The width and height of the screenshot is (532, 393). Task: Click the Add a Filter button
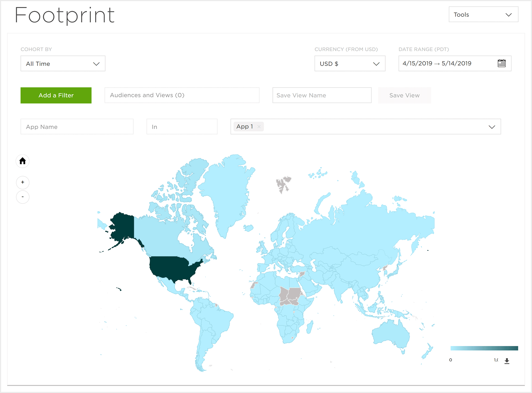click(56, 95)
